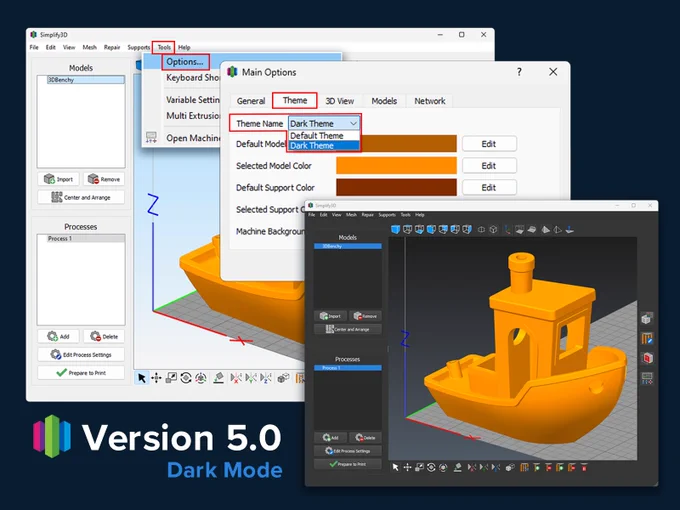Mirror model along X in light window toolbar
This screenshot has height=510, width=680.
[236, 378]
